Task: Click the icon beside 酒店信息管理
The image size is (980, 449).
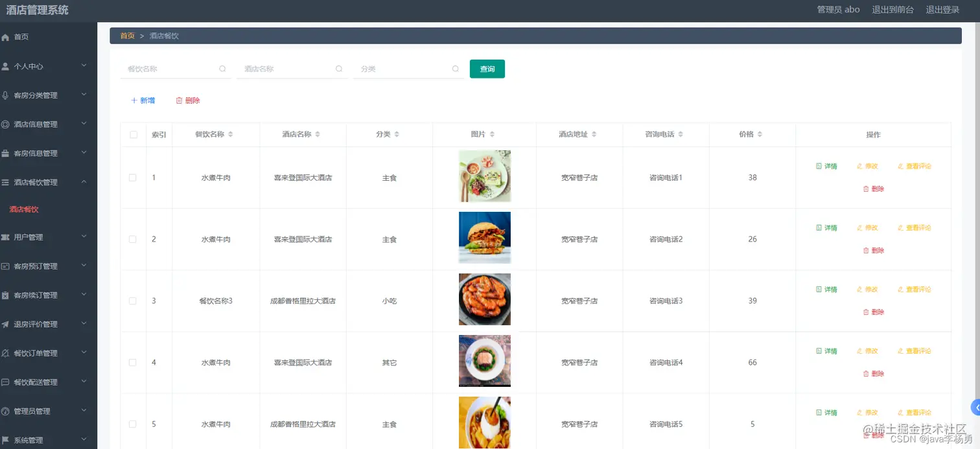Action: pos(5,124)
